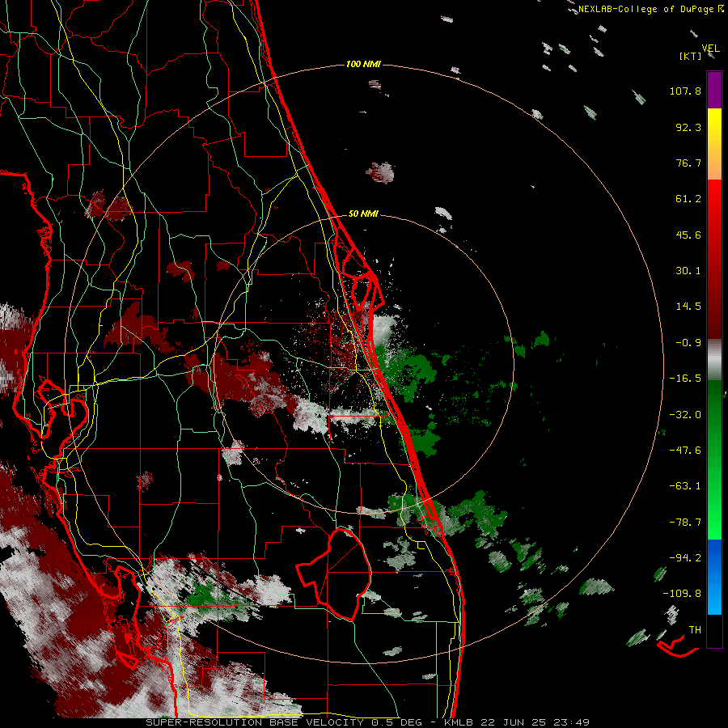Click the -78.7 velocity scale value
Image resolution: width=728 pixels, height=728 pixels.
point(685,523)
